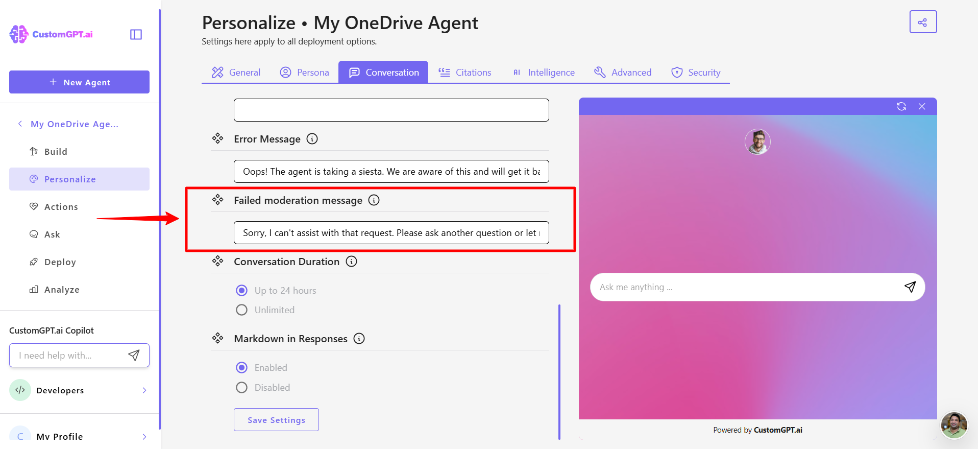
Task: Open Markdown in Responses info icon
Action: point(359,339)
